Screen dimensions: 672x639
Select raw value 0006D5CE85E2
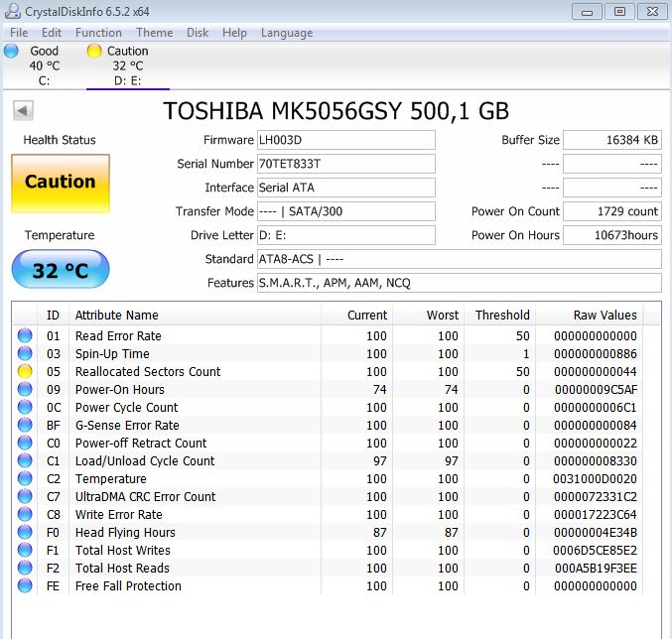tap(595, 551)
